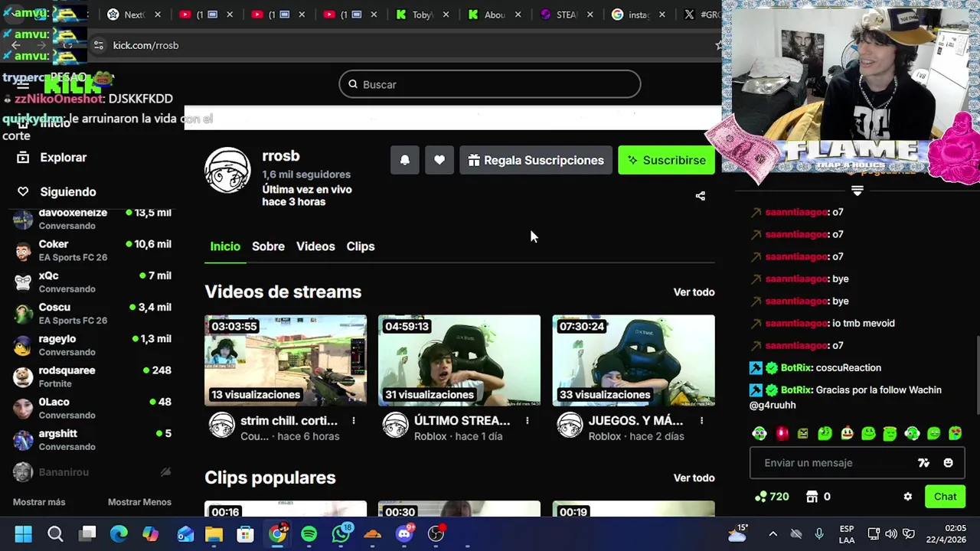Open the options menu for the strim chill video

pyautogui.click(x=353, y=421)
